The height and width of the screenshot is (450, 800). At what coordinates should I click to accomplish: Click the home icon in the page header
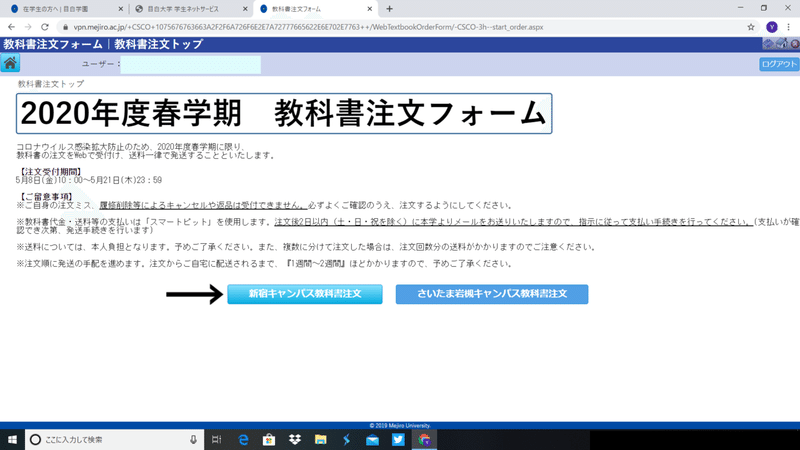(10, 63)
